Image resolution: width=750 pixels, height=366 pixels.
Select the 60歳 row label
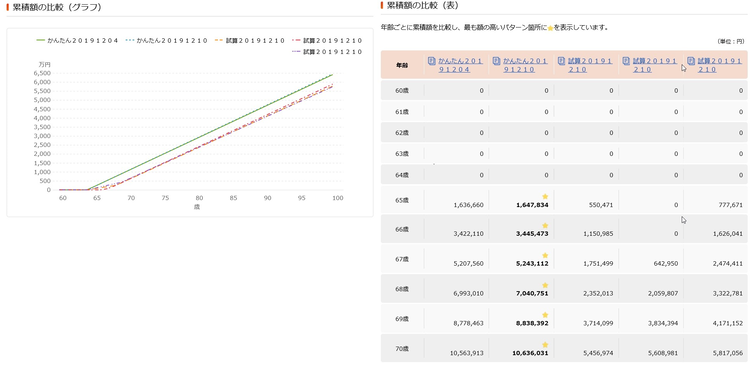pos(403,90)
